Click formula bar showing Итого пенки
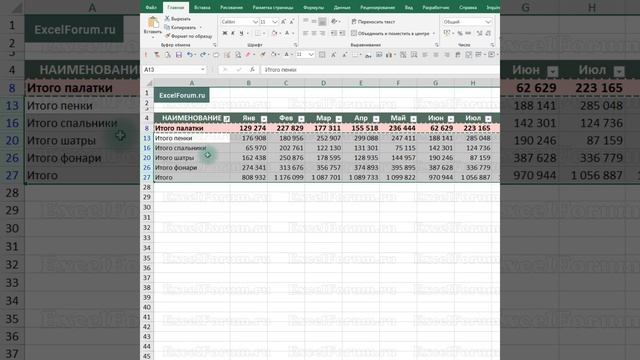Viewport: 640px width, 360px height. pos(380,70)
